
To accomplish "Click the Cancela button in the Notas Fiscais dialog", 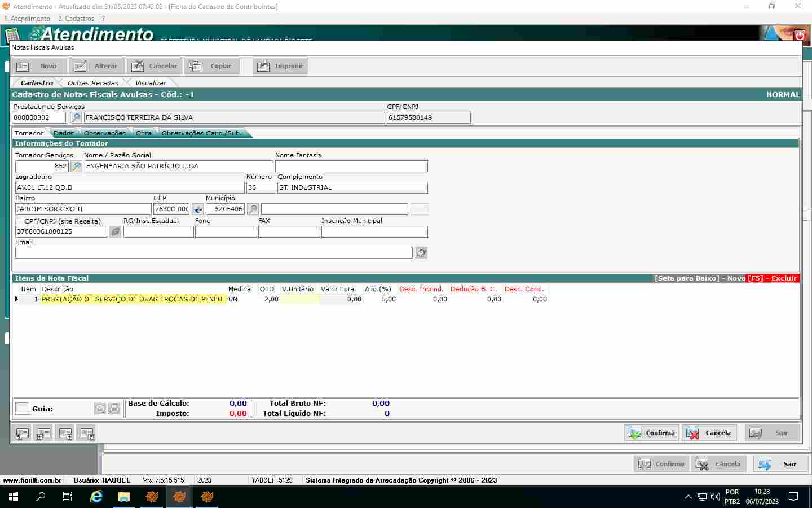I will 710,433.
